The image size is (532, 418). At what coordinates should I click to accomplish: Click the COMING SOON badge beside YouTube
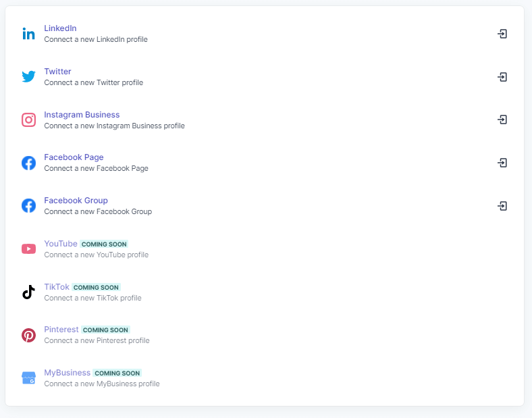(104, 244)
